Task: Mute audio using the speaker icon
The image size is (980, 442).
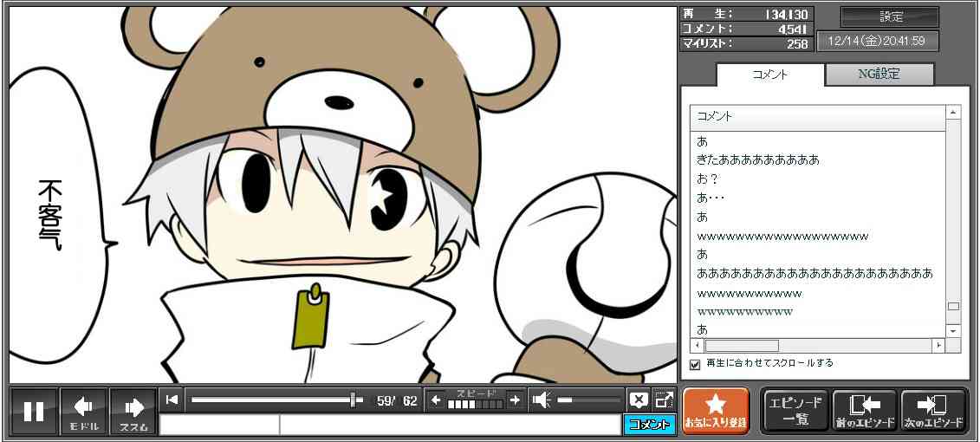Action: coord(542,400)
